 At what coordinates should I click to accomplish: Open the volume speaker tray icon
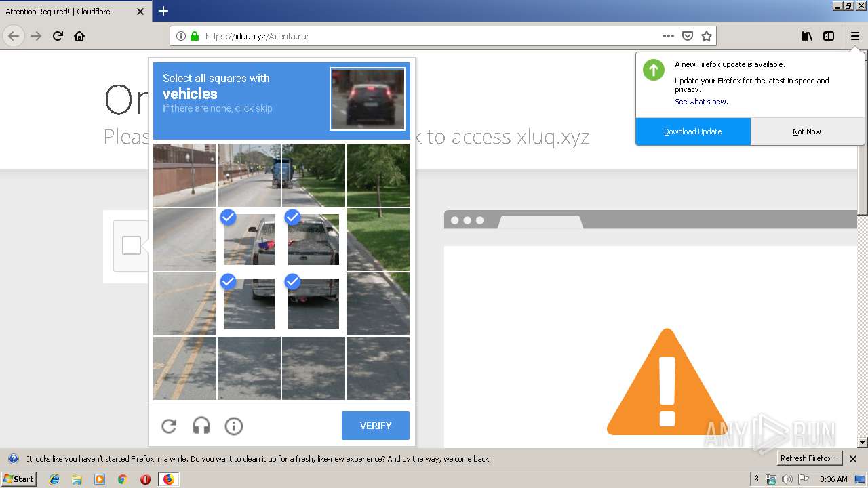coord(787,479)
